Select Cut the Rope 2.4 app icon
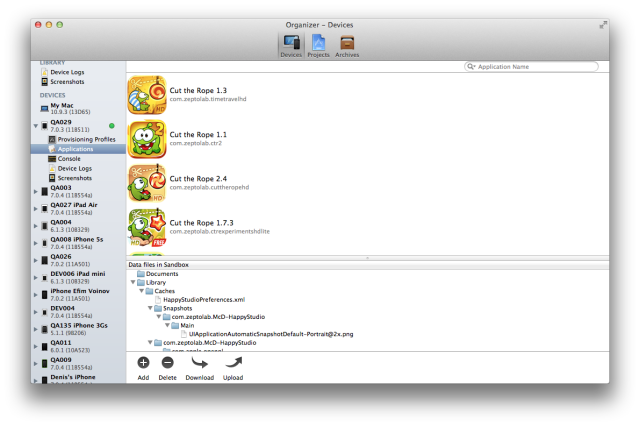The height and width of the screenshot is (426, 640). coord(147,183)
